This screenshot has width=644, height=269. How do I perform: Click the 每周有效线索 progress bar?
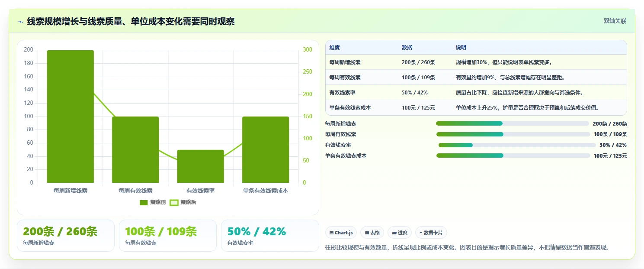[513, 134]
